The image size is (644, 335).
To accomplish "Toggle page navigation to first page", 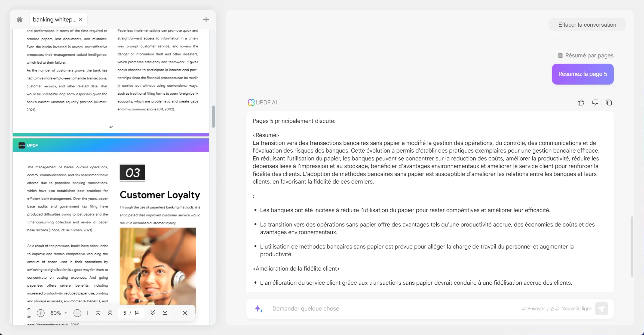I will point(97,313).
